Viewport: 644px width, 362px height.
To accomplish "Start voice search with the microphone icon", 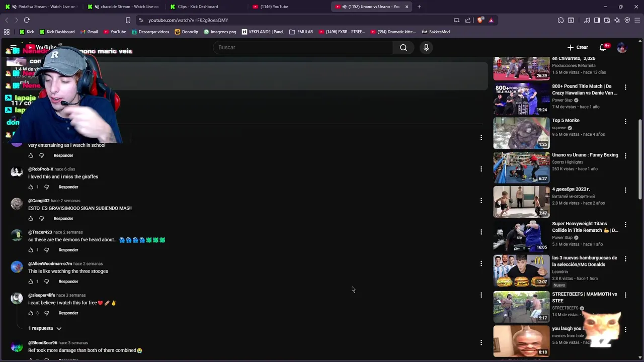I will (426, 47).
